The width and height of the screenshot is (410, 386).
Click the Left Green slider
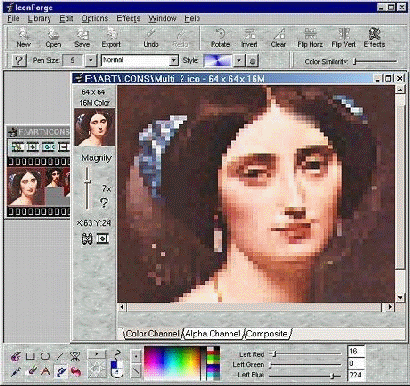[305, 365]
